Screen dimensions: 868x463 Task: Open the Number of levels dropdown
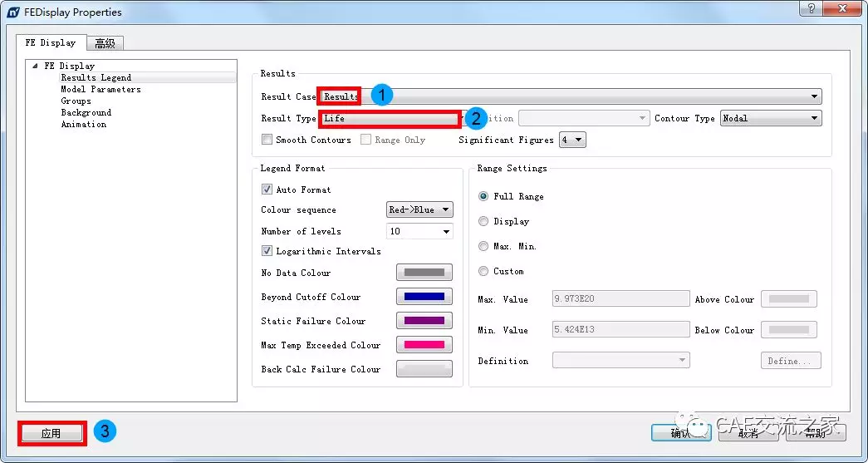coord(419,231)
